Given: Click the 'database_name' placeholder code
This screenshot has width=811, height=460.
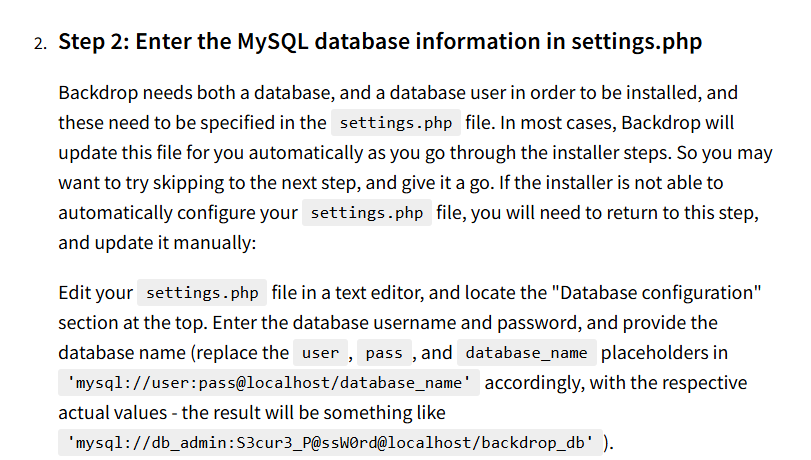Looking at the screenshot, I should [x=527, y=353].
